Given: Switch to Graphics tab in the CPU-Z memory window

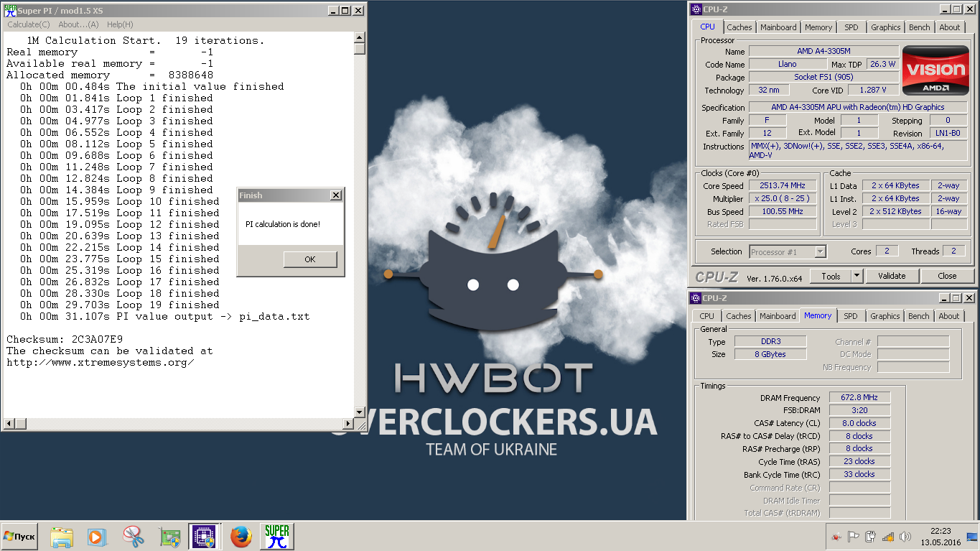Looking at the screenshot, I should click(885, 316).
